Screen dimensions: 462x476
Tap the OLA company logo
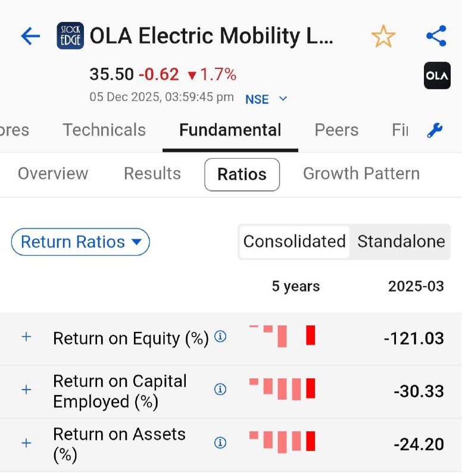click(437, 76)
